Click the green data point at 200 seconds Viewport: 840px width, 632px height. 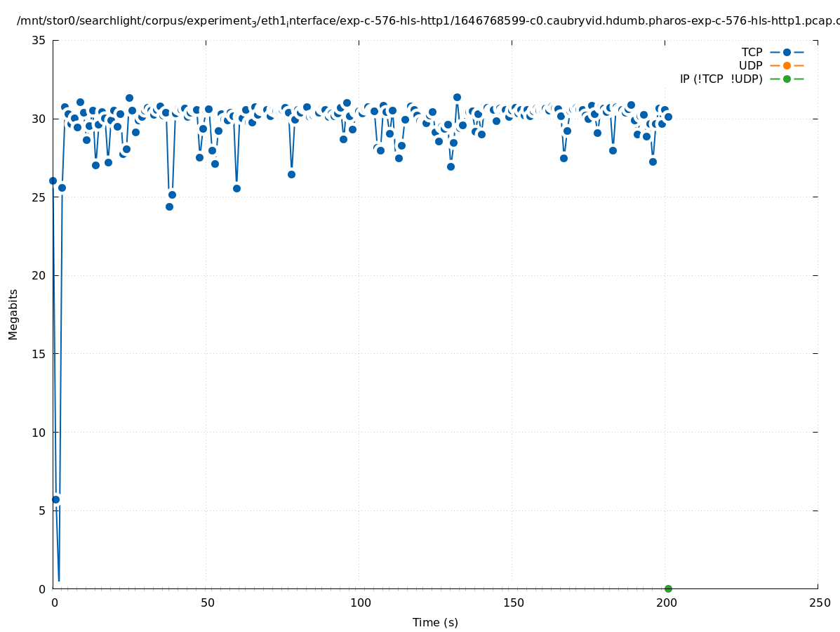tap(668, 588)
